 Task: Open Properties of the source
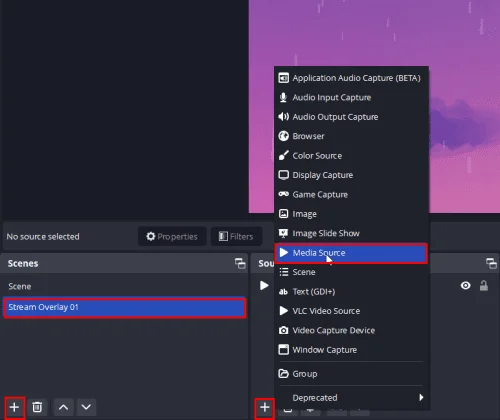click(172, 237)
